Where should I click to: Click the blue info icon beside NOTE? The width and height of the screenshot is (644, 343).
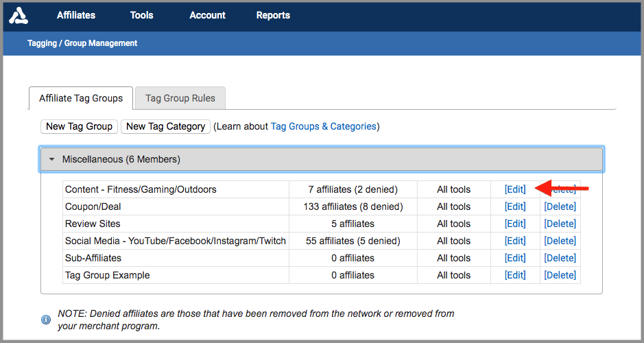click(46, 320)
